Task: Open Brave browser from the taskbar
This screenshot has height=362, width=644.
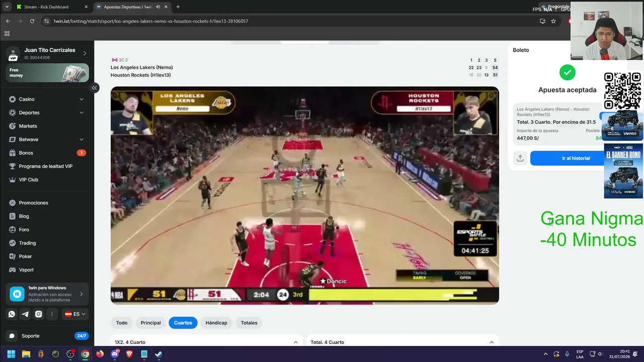Action: click(129, 354)
